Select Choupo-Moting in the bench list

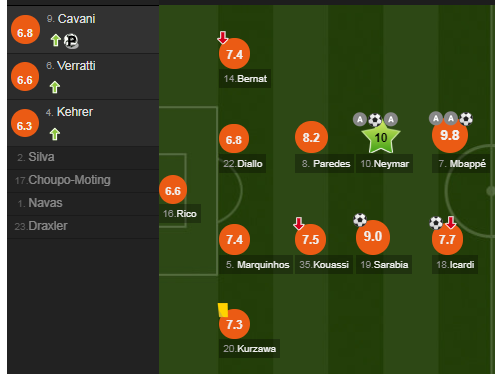pyautogui.click(x=83, y=180)
